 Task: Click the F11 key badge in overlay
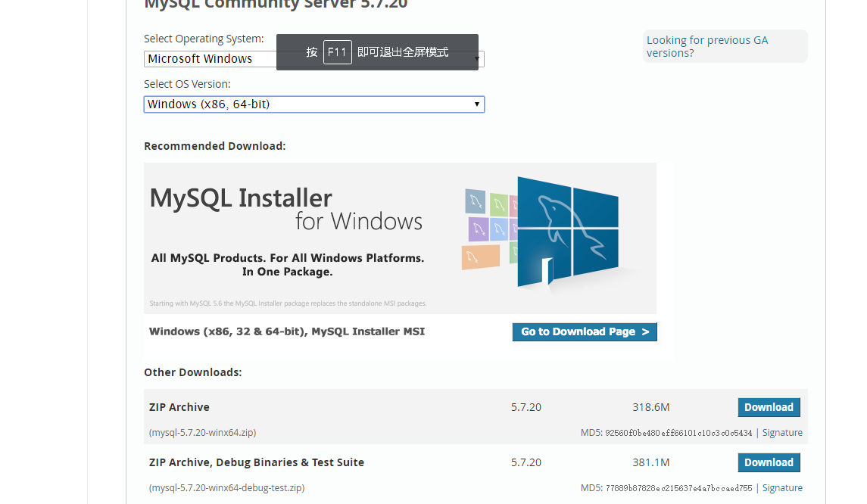point(337,52)
